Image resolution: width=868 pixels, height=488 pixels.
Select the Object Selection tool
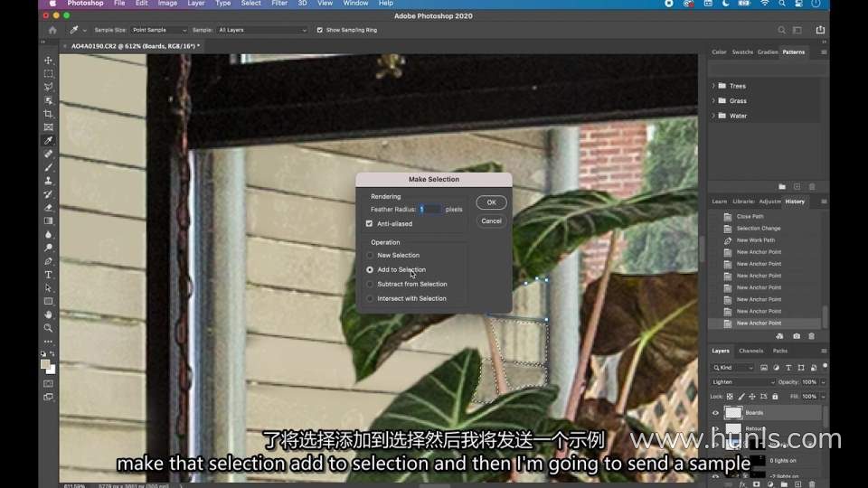click(49, 100)
